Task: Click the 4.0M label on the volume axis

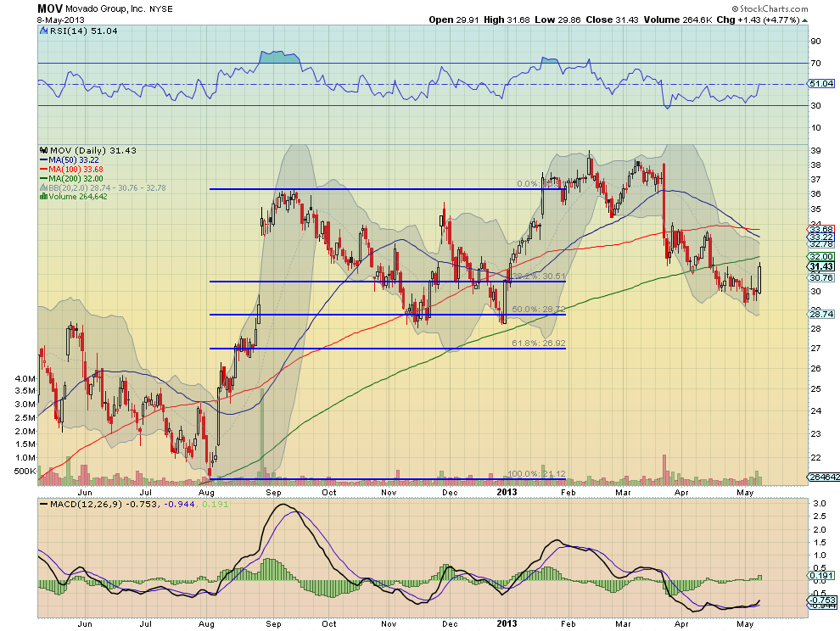Action: [25, 379]
